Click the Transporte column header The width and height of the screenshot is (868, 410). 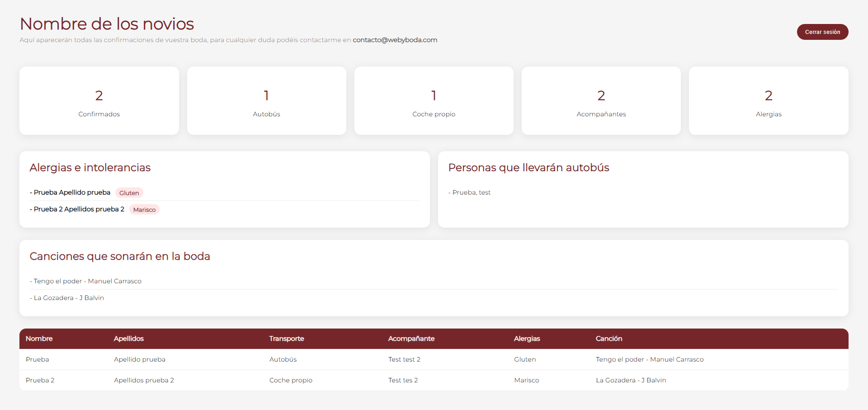point(287,338)
